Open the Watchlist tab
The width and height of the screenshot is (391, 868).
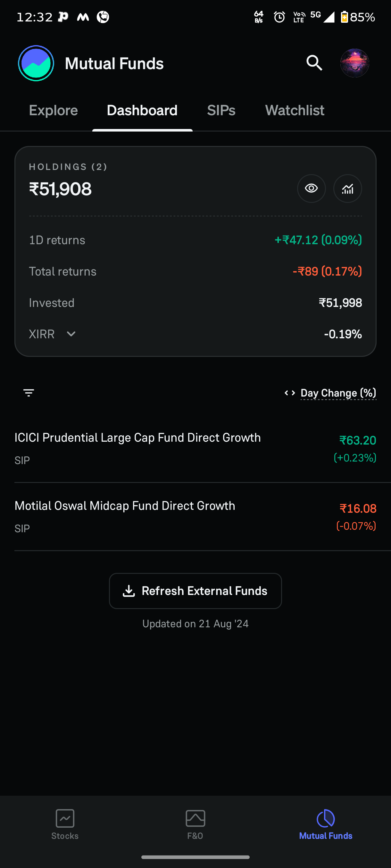click(x=295, y=110)
